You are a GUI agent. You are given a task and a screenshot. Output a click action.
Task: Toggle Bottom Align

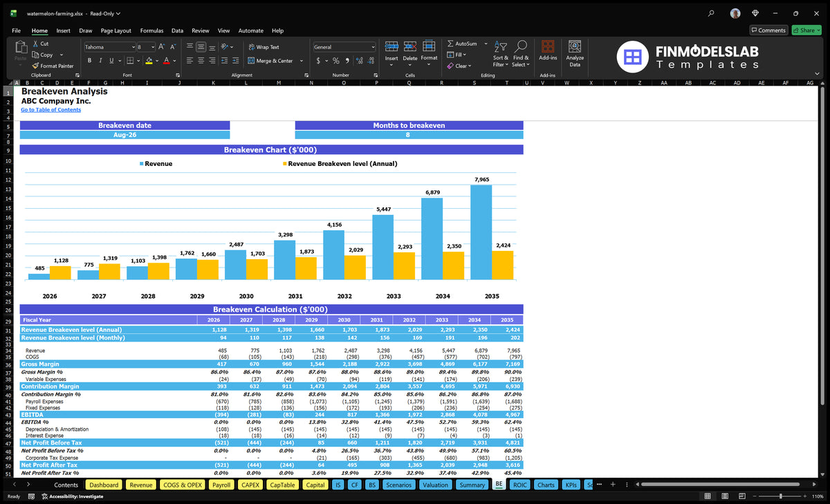click(x=212, y=47)
